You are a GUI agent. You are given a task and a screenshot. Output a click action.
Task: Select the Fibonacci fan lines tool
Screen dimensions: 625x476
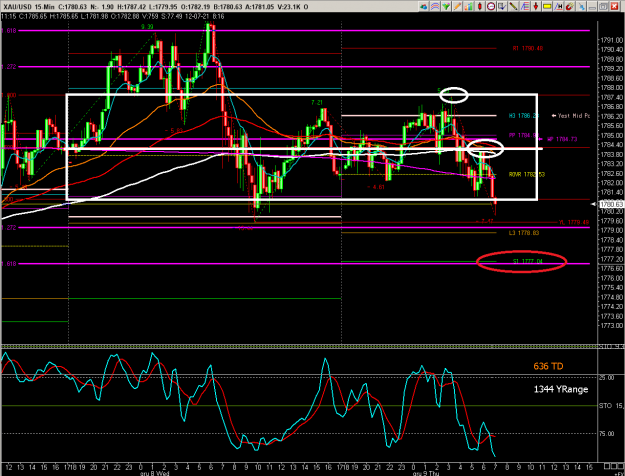(x=525, y=6)
